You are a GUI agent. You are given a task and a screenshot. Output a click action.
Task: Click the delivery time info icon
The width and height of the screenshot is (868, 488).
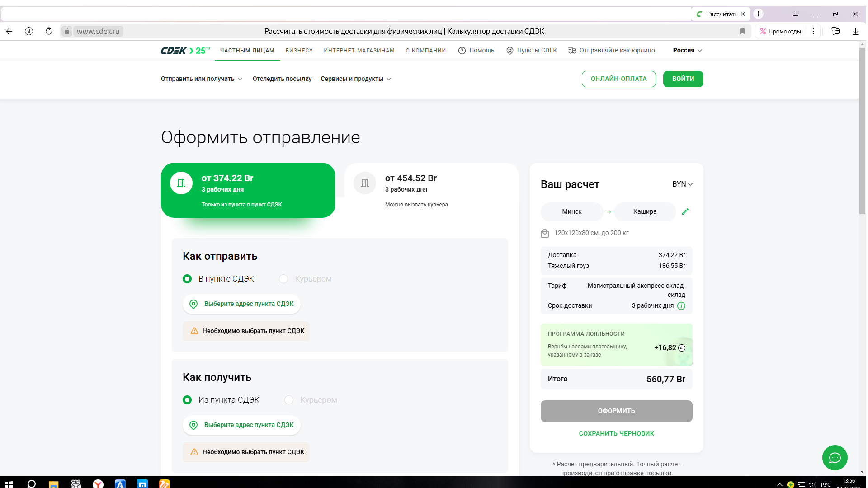coord(681,306)
